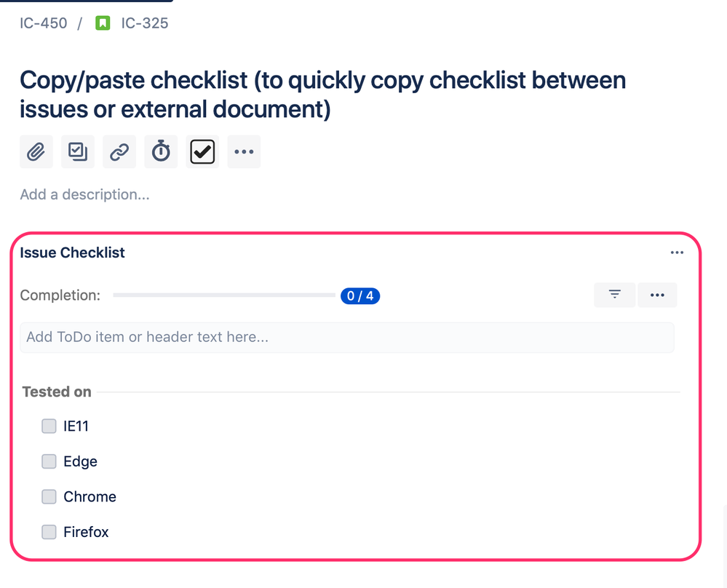This screenshot has height=588, width=727.
Task: Check the Edge checkbox
Action: pyautogui.click(x=49, y=461)
